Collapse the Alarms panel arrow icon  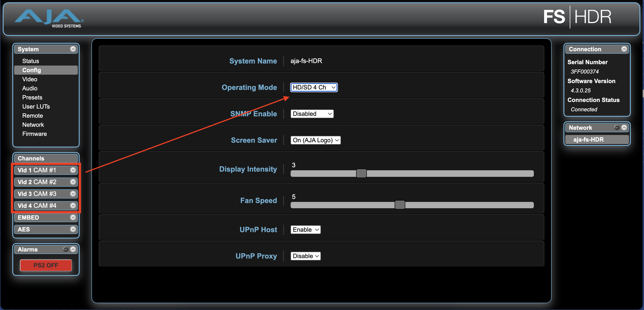73,249
